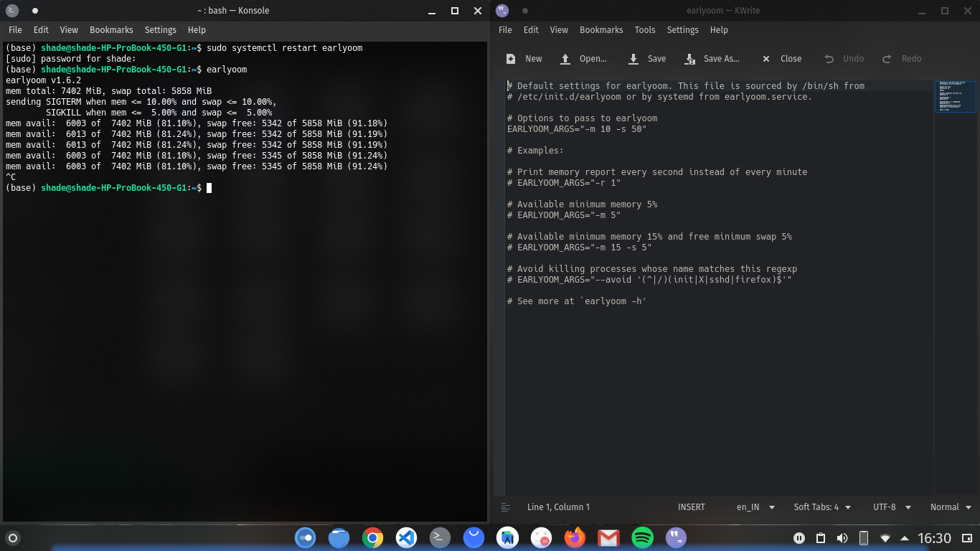Open the en_IN dictionary dropdown

pyautogui.click(x=755, y=507)
